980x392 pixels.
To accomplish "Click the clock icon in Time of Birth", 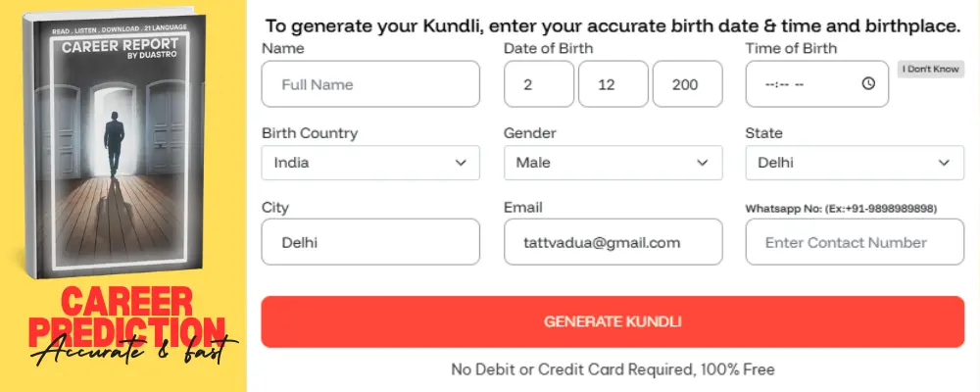I will click(x=868, y=84).
